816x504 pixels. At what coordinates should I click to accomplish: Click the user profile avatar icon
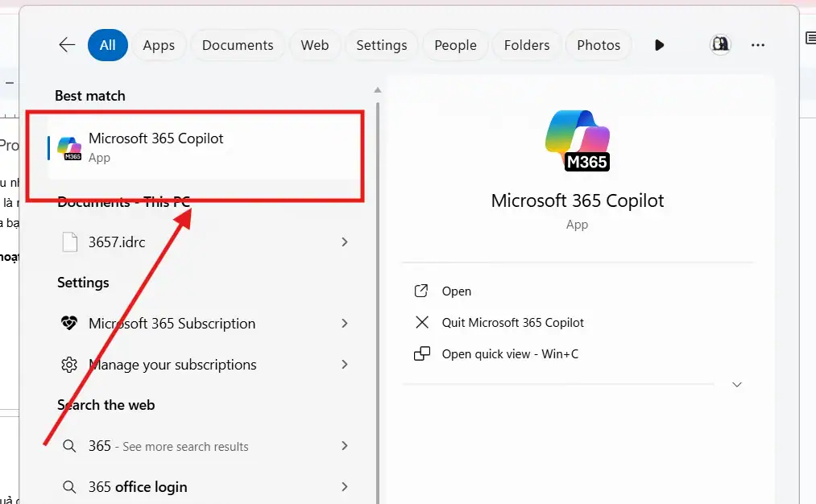point(720,45)
